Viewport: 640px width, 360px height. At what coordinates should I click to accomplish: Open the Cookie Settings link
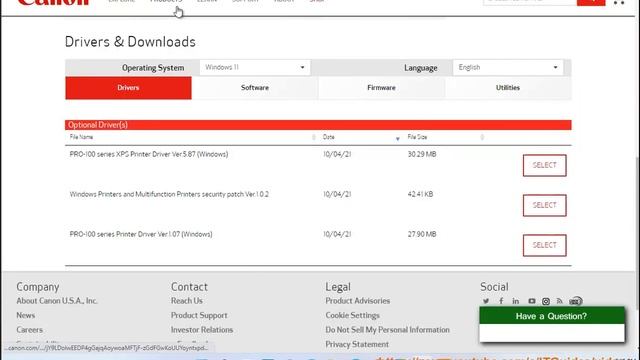352,316
